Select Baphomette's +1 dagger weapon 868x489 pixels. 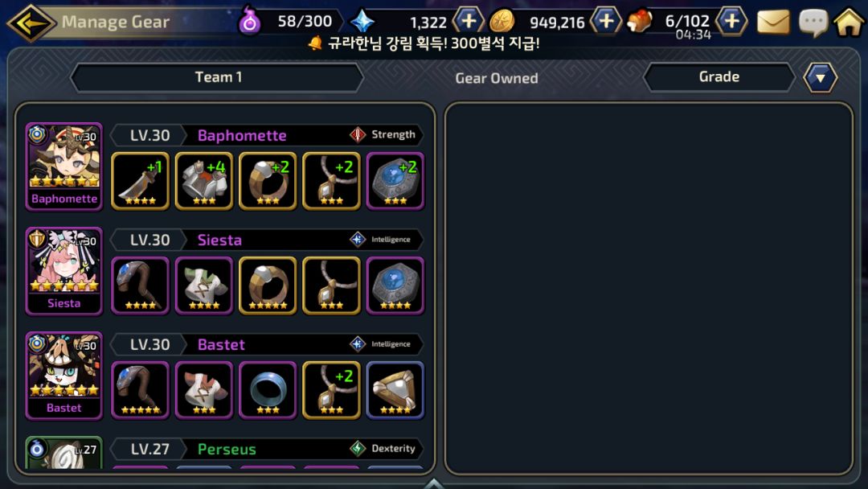tap(140, 181)
